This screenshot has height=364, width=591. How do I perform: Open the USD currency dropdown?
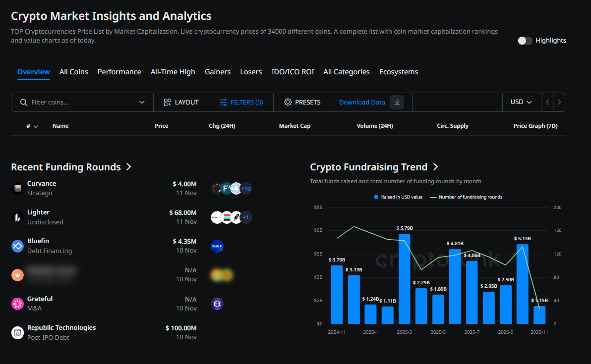point(521,102)
